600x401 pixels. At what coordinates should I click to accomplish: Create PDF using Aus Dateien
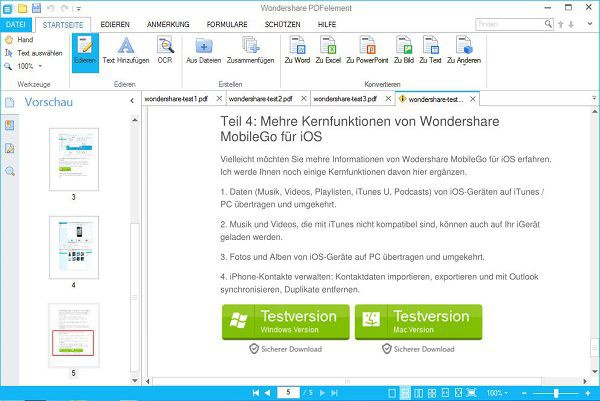204,50
